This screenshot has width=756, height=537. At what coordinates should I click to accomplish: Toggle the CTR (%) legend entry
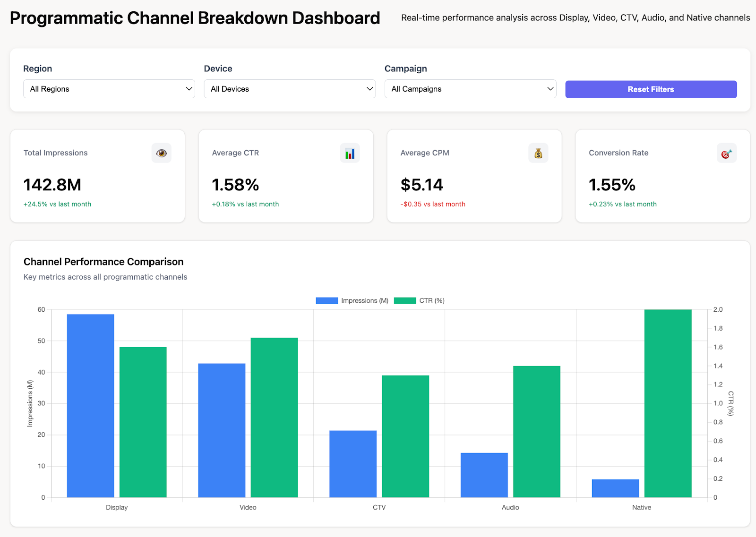(x=430, y=300)
